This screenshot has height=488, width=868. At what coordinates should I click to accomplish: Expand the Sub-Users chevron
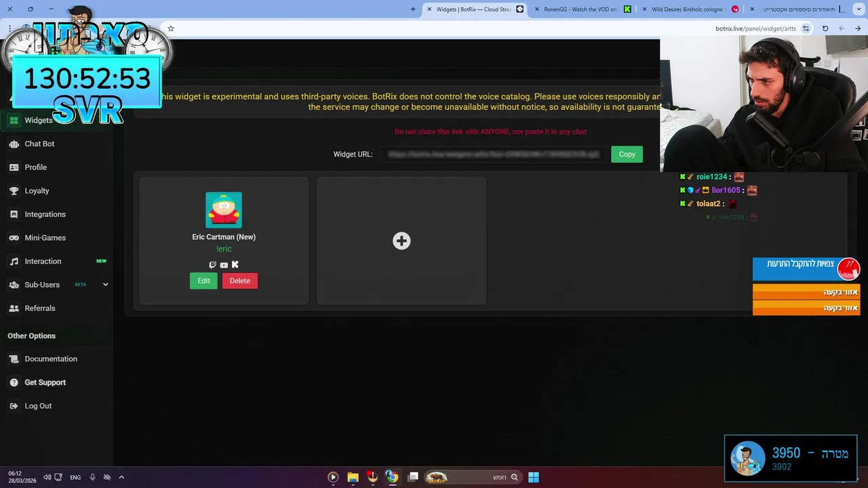coord(105,285)
